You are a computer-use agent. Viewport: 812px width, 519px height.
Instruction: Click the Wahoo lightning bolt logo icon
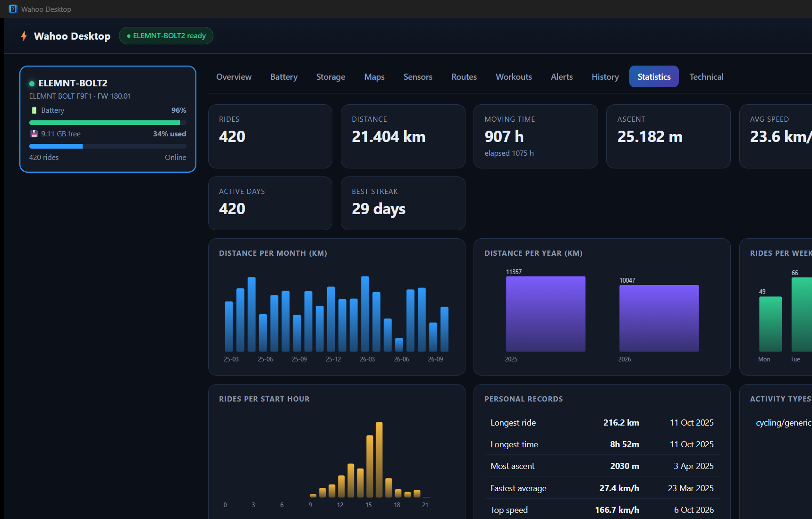[x=24, y=36]
